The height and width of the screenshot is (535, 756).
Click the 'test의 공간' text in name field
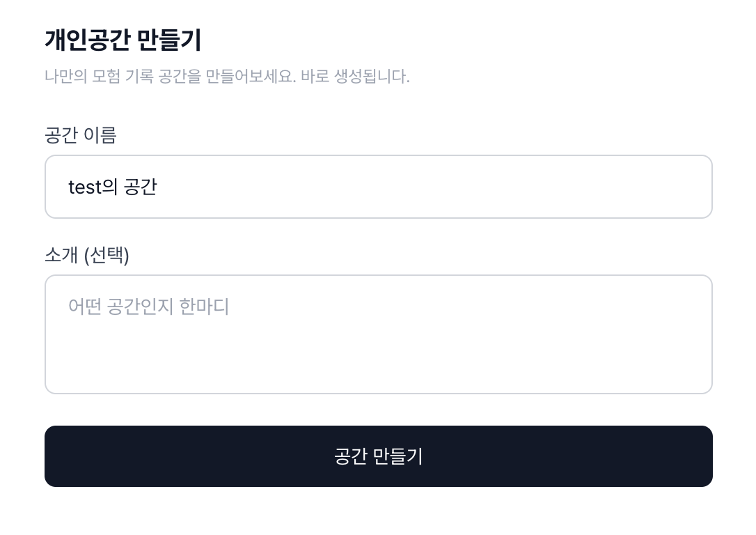tap(112, 187)
